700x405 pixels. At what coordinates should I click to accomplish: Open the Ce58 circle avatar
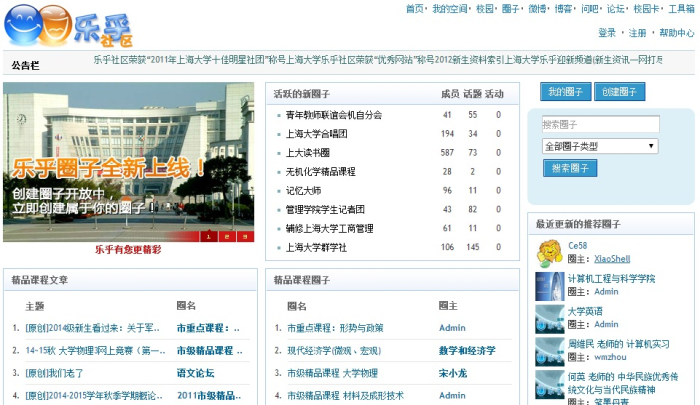coord(549,253)
